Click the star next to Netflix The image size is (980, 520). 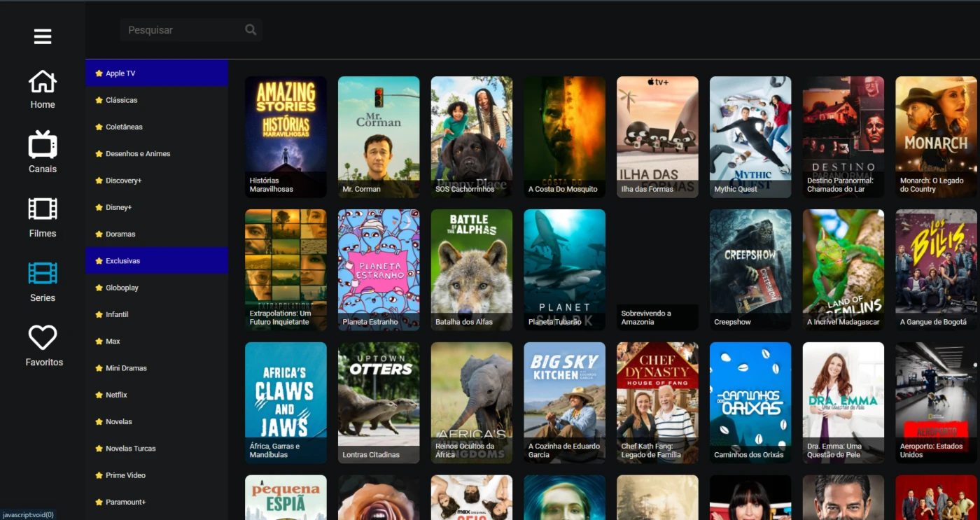point(99,395)
